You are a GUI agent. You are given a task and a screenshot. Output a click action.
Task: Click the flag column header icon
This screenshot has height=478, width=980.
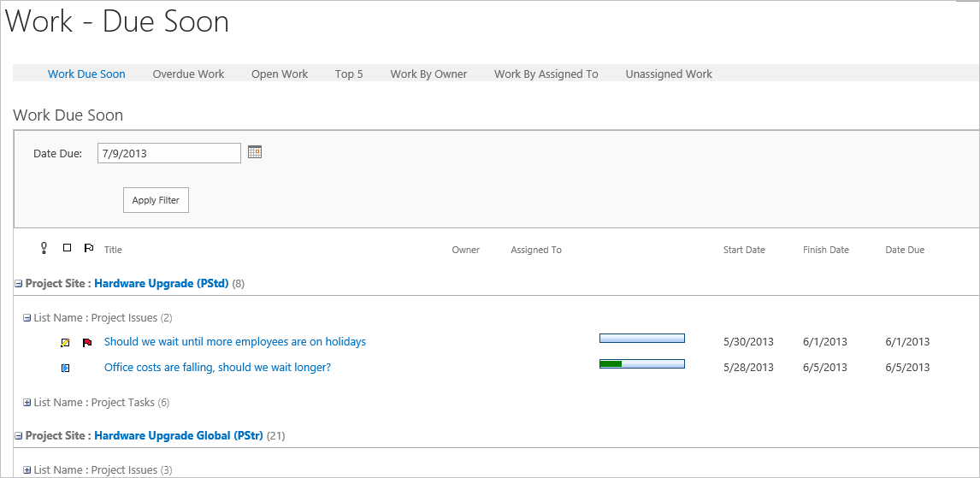[88, 249]
